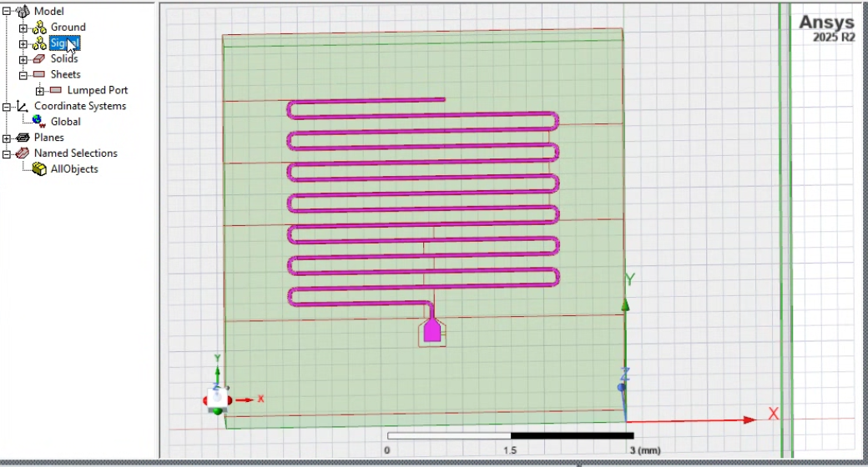Expand the Planes tree node
868x467 pixels.
click(x=7, y=138)
